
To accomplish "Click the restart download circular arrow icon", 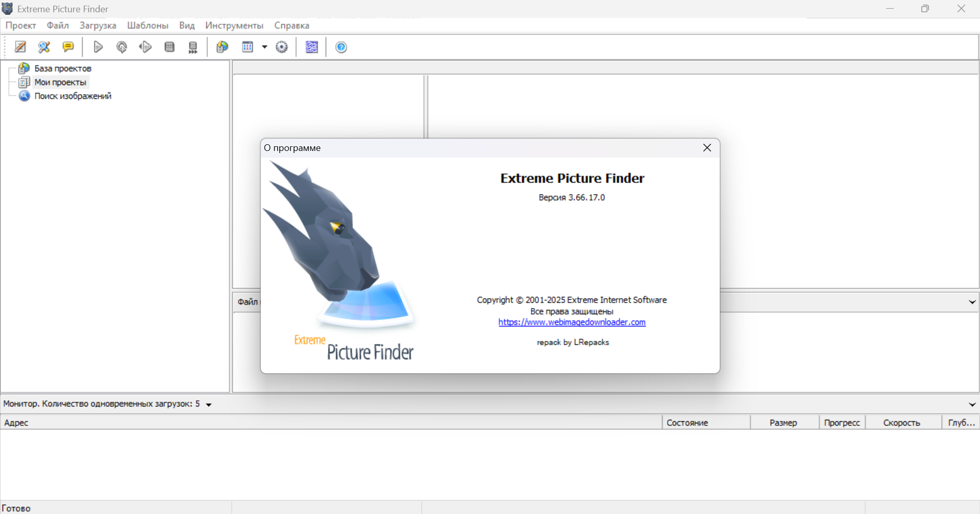I will pyautogui.click(x=121, y=47).
